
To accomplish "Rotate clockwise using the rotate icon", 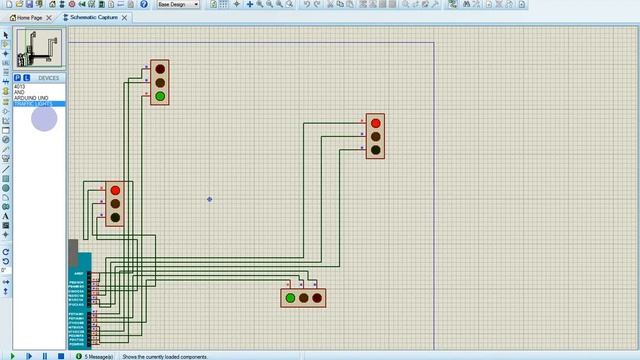I will click(x=5, y=252).
